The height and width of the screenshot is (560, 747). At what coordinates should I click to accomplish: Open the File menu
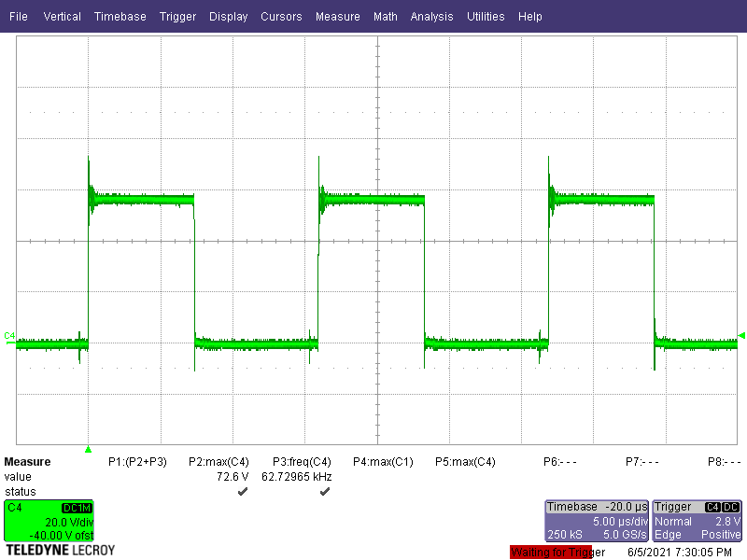(x=18, y=16)
